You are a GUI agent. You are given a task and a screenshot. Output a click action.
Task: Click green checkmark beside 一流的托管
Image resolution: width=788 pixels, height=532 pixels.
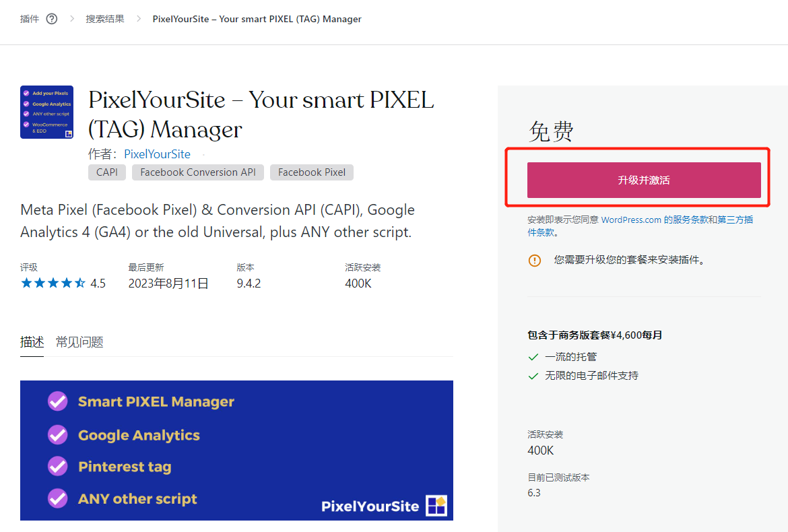533,357
